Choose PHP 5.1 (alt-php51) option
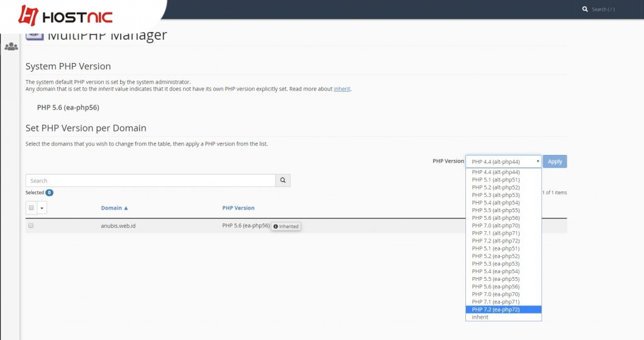 click(503, 179)
